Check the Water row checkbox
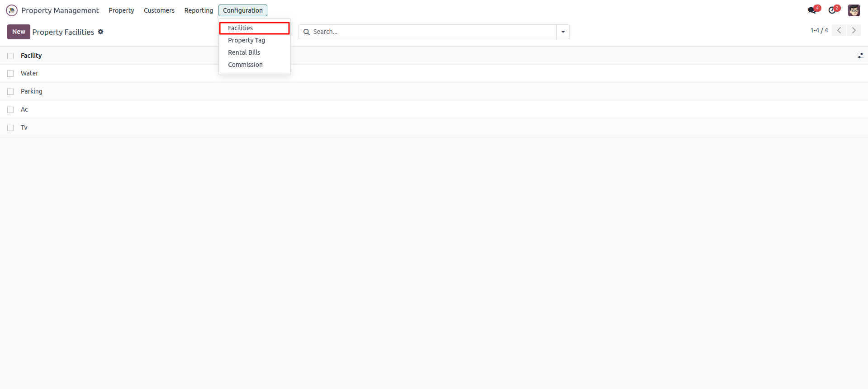 (x=10, y=74)
